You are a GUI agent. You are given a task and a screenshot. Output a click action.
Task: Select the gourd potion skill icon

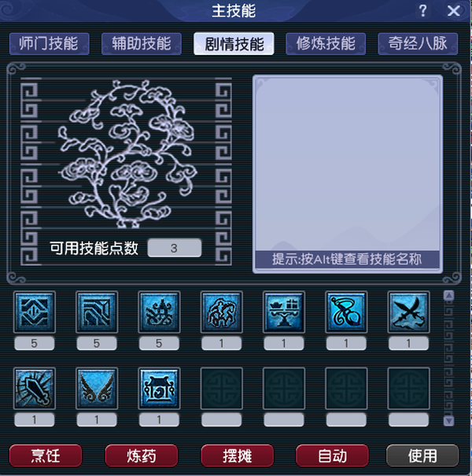pyautogui.click(x=346, y=312)
